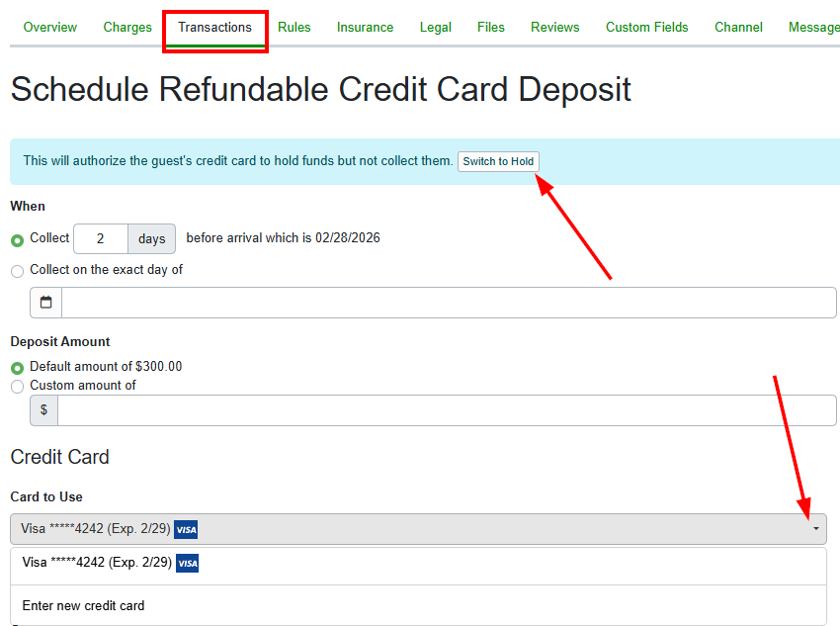840x626 pixels.
Task: Switch to the Insurance tab
Action: tap(365, 27)
